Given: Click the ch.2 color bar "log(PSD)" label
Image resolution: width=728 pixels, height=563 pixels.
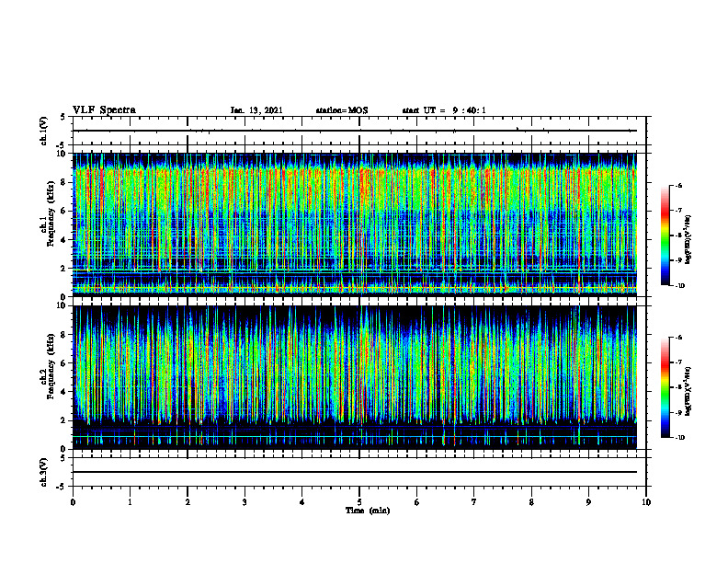Looking at the screenshot, I should (x=688, y=391).
